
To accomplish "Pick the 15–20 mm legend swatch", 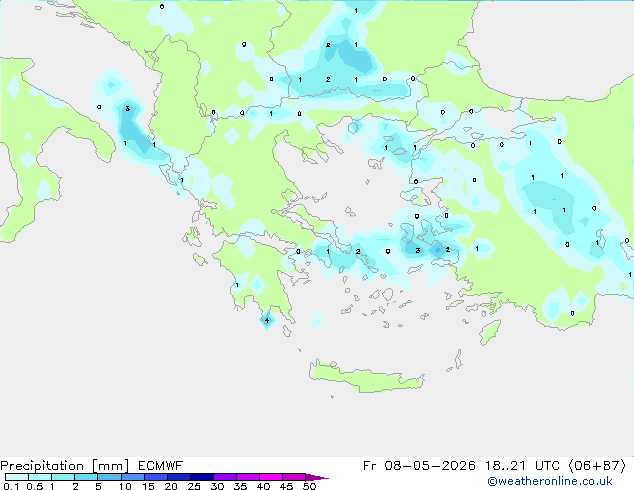I will click(155, 477).
